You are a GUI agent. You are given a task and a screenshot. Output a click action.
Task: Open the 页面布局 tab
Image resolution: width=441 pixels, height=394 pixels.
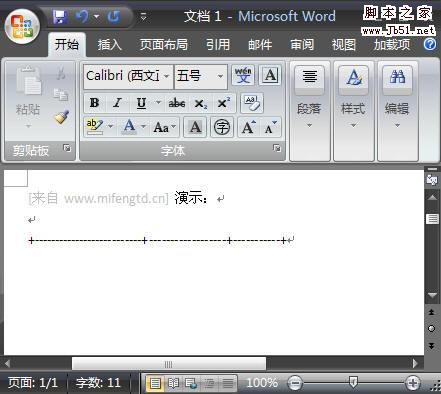[163, 44]
